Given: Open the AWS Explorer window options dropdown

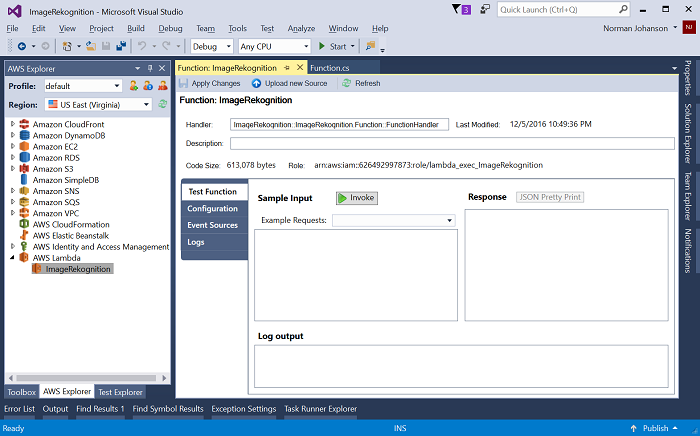Looking at the screenshot, I should (138, 68).
